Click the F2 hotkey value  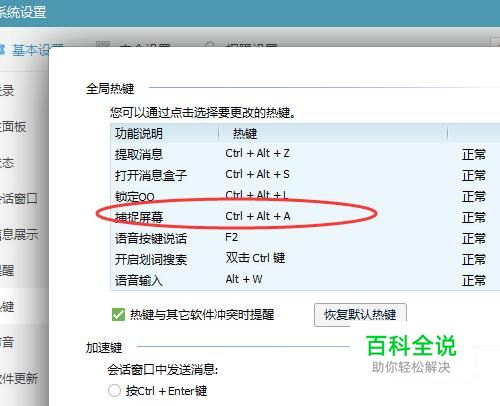point(231,237)
